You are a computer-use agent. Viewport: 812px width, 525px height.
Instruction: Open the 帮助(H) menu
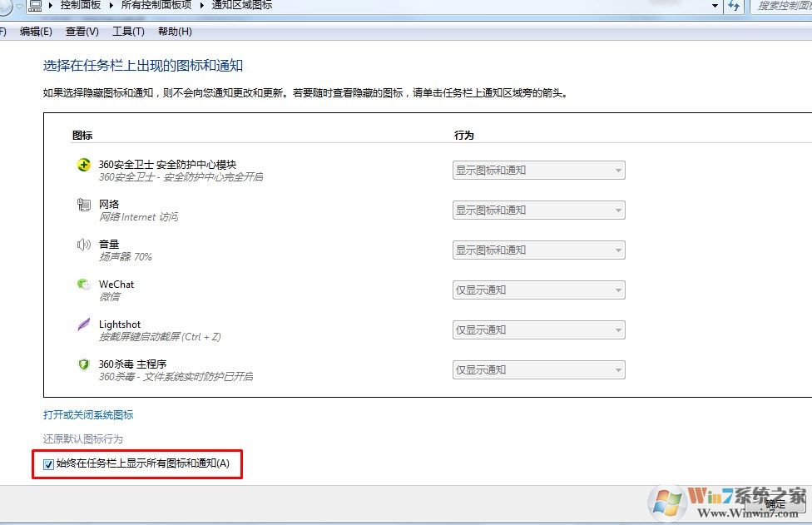point(175,32)
